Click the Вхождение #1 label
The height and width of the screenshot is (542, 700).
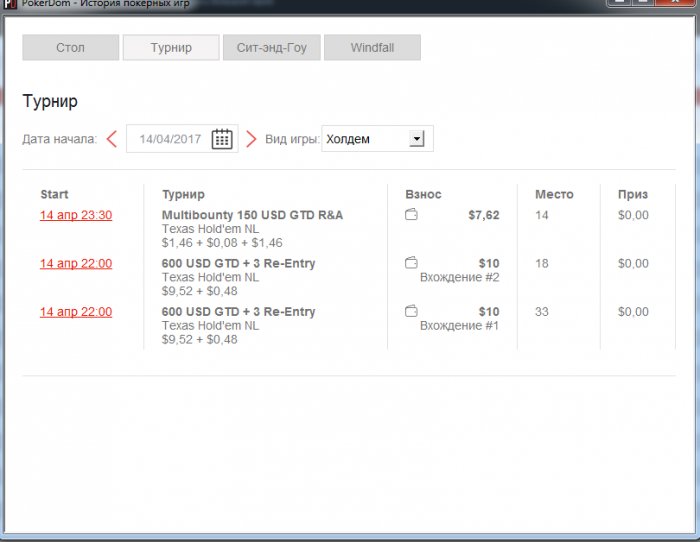(459, 325)
